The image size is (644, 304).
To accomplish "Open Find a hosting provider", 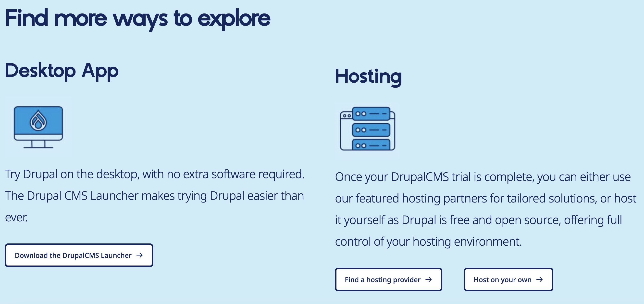I will pos(388,279).
